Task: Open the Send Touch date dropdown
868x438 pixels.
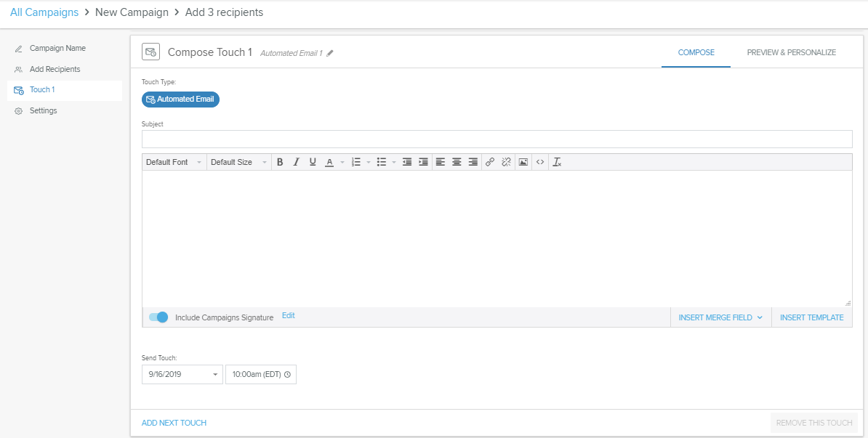Action: [x=182, y=374]
